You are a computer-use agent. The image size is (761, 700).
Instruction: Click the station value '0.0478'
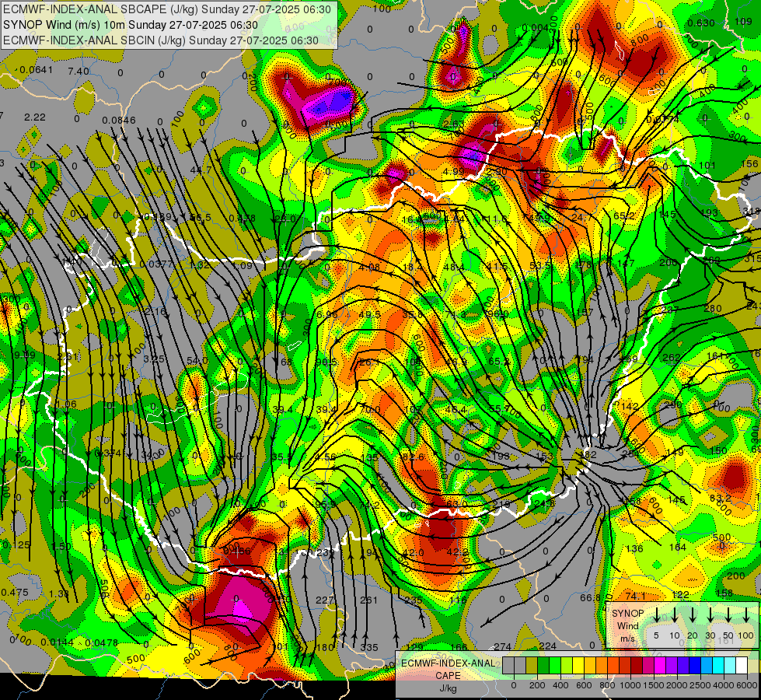pos(101,642)
